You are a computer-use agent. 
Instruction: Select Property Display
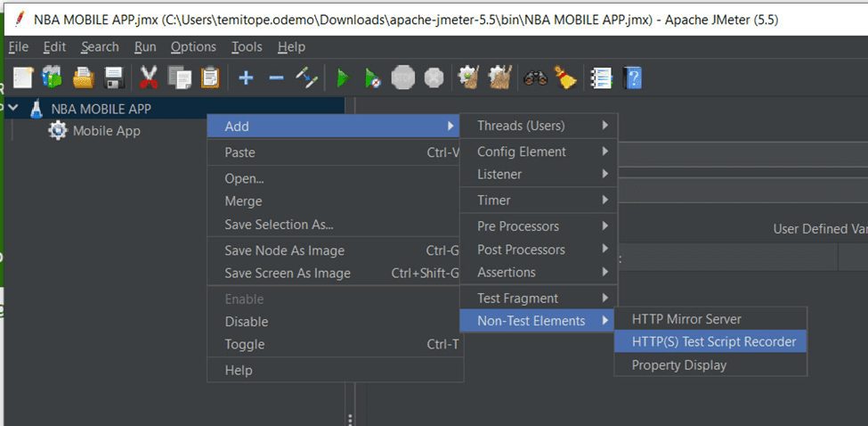click(710, 365)
